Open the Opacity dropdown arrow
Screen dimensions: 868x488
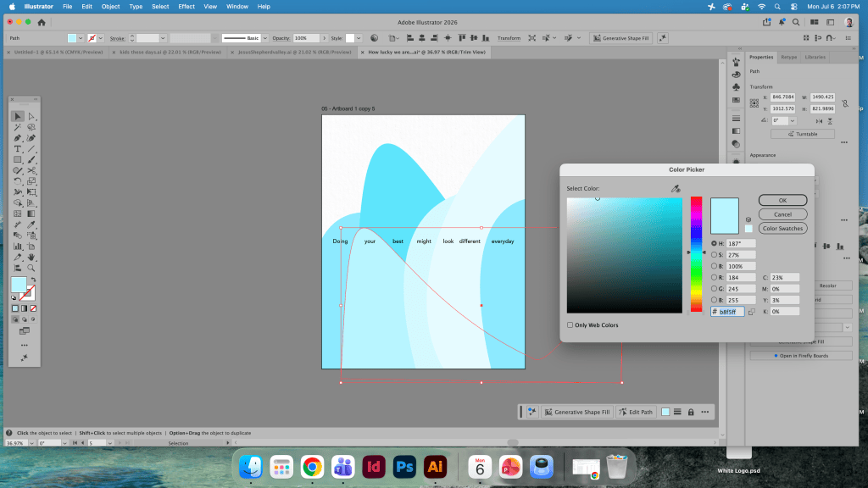325,38
